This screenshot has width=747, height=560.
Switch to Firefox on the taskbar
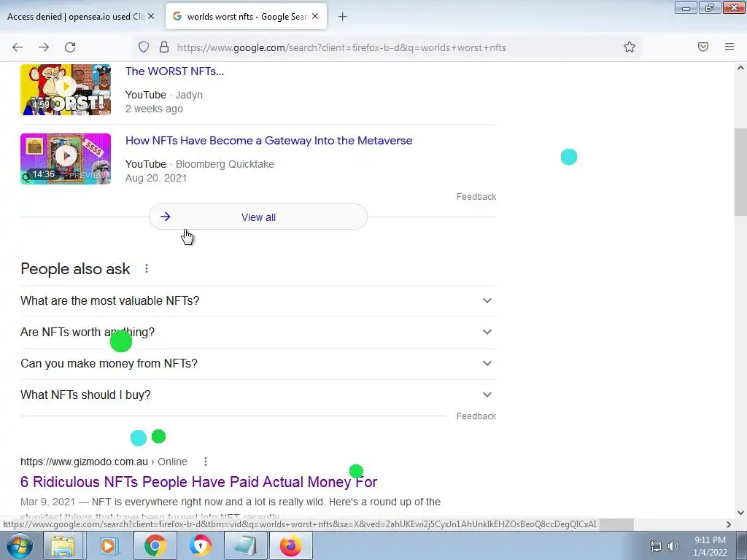[x=291, y=545]
